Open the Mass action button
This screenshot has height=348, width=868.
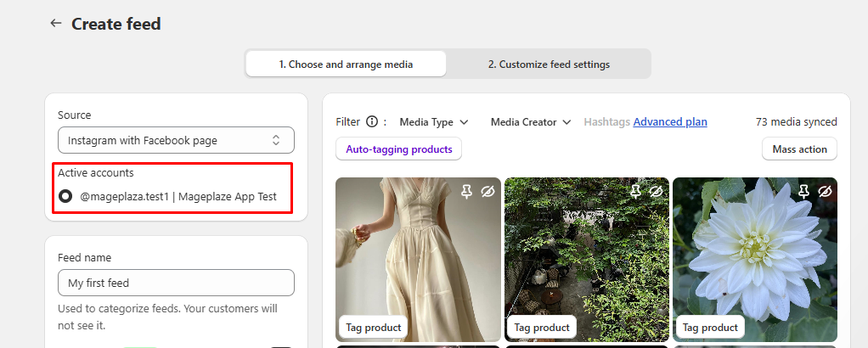click(798, 149)
